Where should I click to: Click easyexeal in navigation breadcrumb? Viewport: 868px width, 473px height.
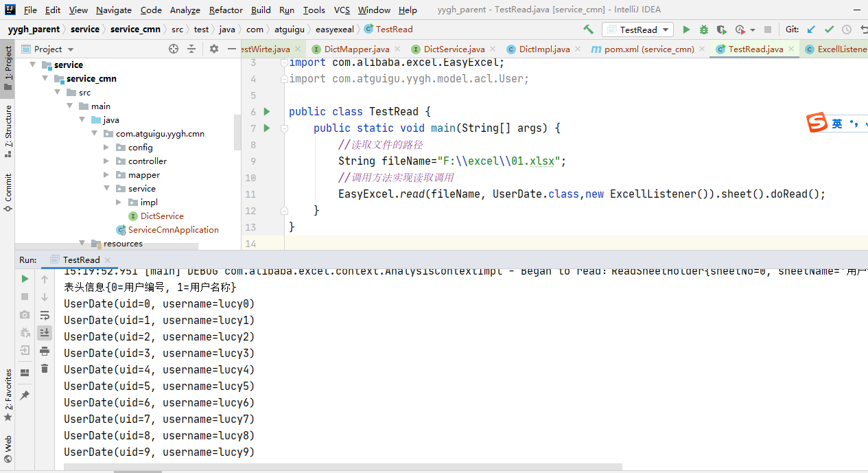(335, 30)
